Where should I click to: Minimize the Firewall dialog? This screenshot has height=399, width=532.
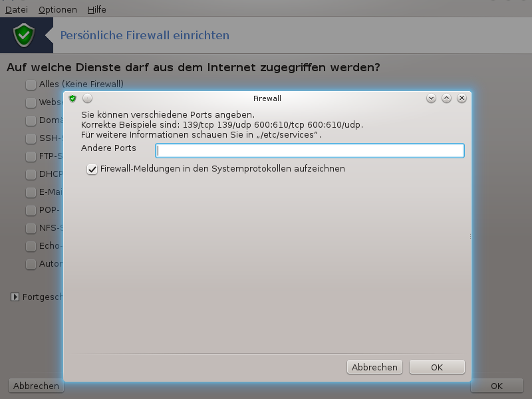(x=431, y=98)
